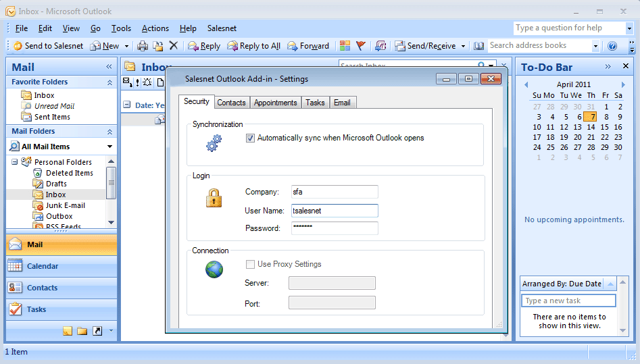Screen dimensions: 640x364
Task: Open the Tools menu
Action: point(121,28)
